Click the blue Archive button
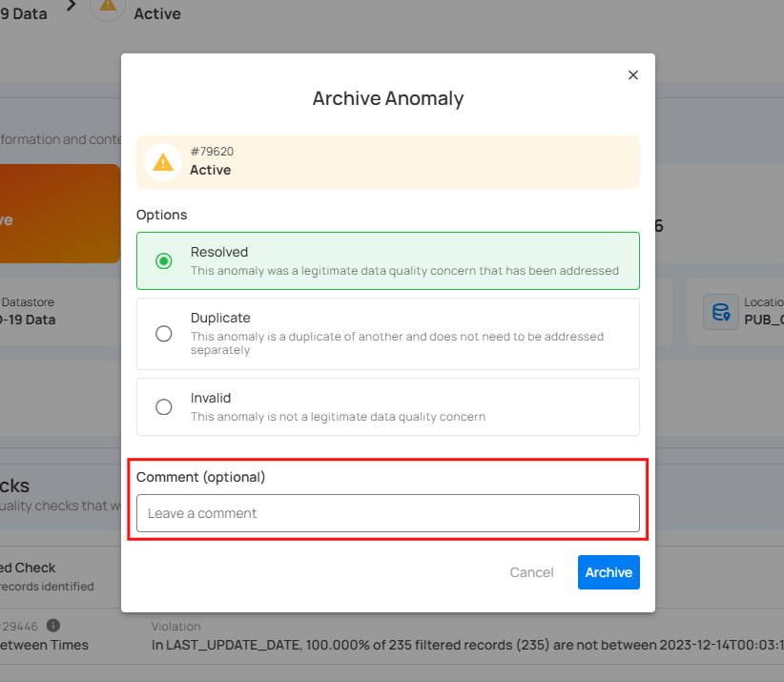The width and height of the screenshot is (784, 682). (x=609, y=572)
